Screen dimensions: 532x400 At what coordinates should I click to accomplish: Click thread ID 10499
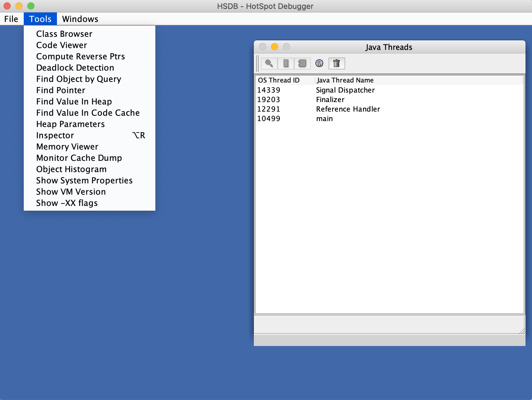269,119
